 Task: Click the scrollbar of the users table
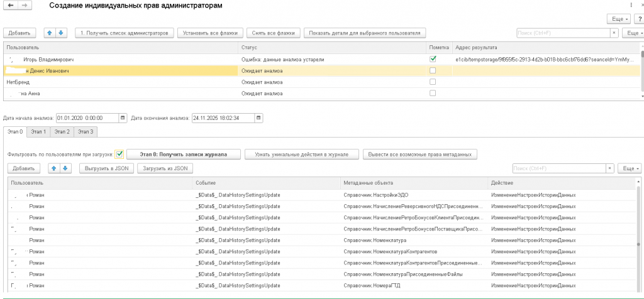pyautogui.click(x=641, y=72)
